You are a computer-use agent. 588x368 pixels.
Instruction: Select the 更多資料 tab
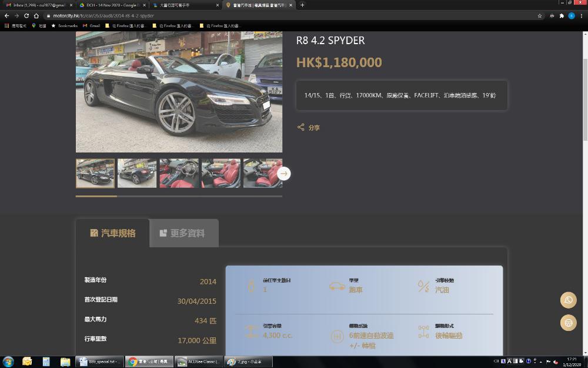[x=183, y=233]
